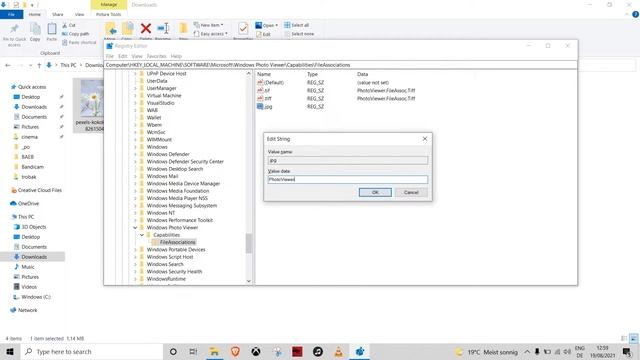
Task: Click Select all in the Explorer ribbon
Action: [x=297, y=25]
